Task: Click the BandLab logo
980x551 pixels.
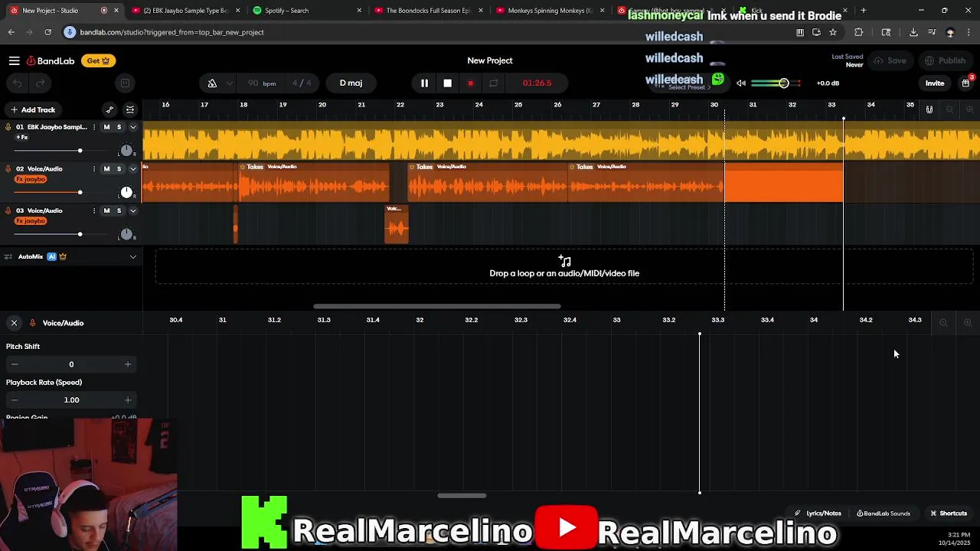Action: pyautogui.click(x=51, y=60)
